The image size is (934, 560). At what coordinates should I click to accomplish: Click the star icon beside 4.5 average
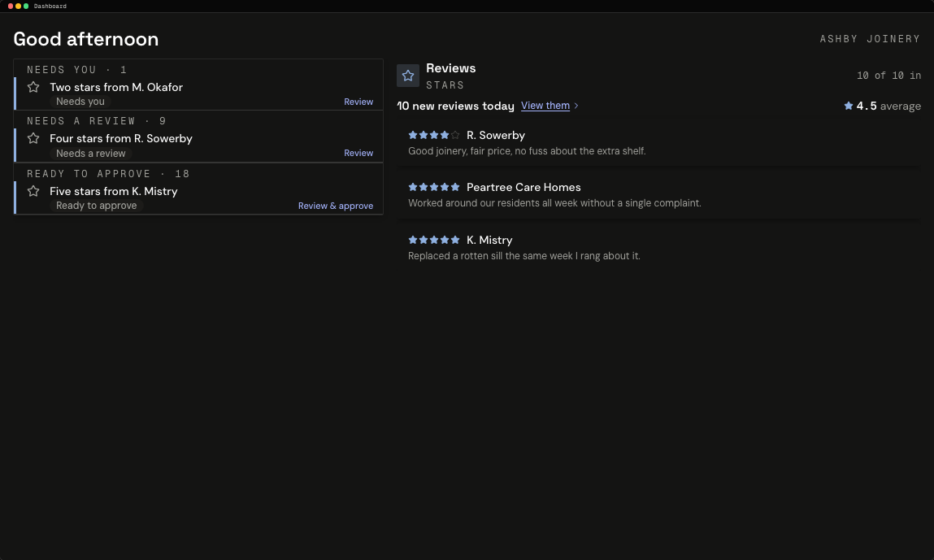tap(848, 106)
